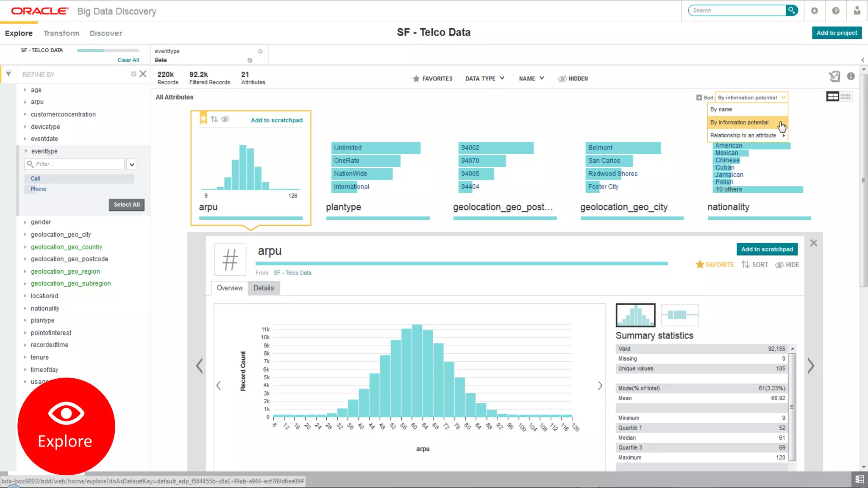Click the search magnifier icon

pos(791,10)
